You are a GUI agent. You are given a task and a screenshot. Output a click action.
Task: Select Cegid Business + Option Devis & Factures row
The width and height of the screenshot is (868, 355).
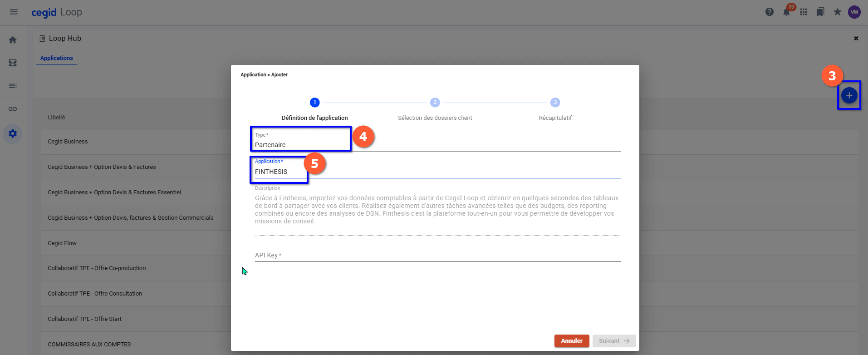(x=136, y=167)
